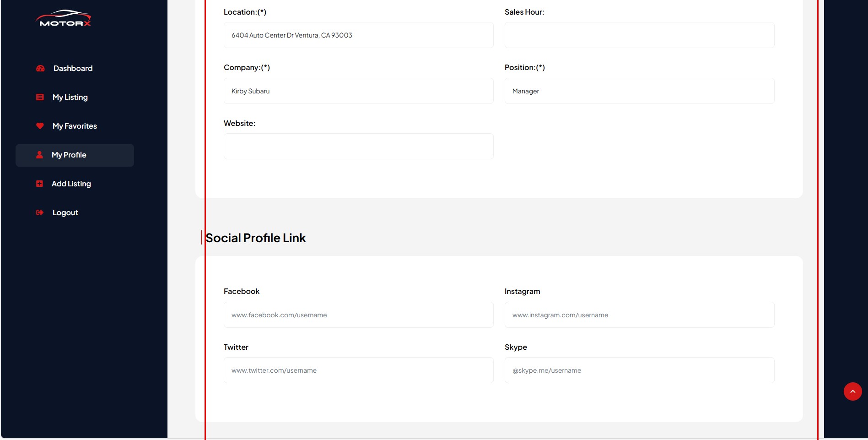
Task: Click the empty Website input
Action: pyautogui.click(x=358, y=147)
